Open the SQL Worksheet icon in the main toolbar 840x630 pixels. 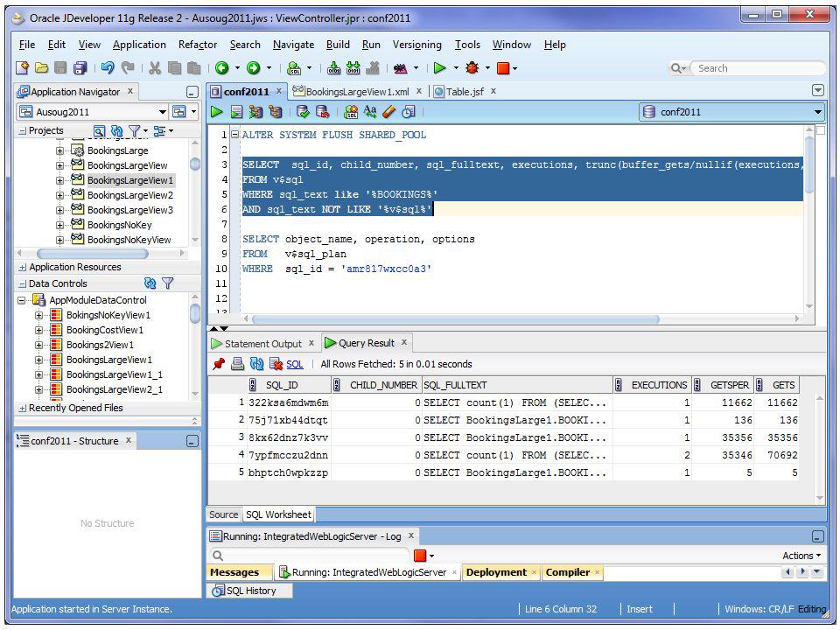point(294,68)
